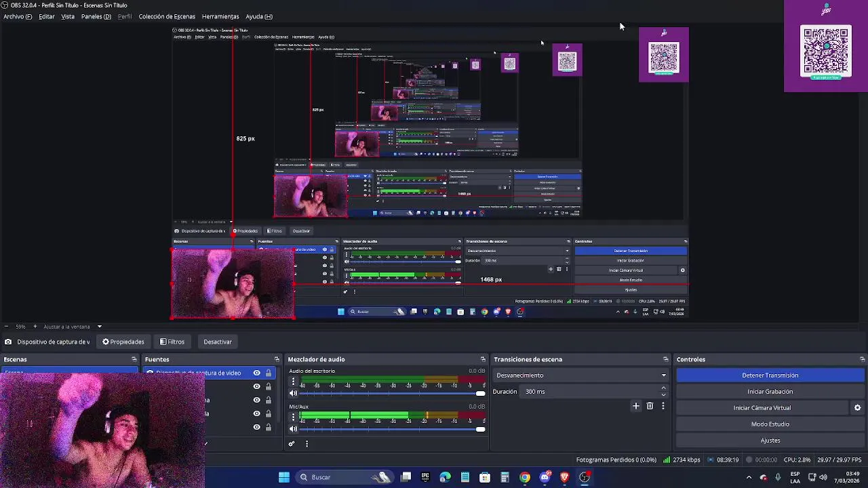The height and width of the screenshot is (488, 868).
Task: Open Epic Games taskbar icon
Action: [x=425, y=477]
